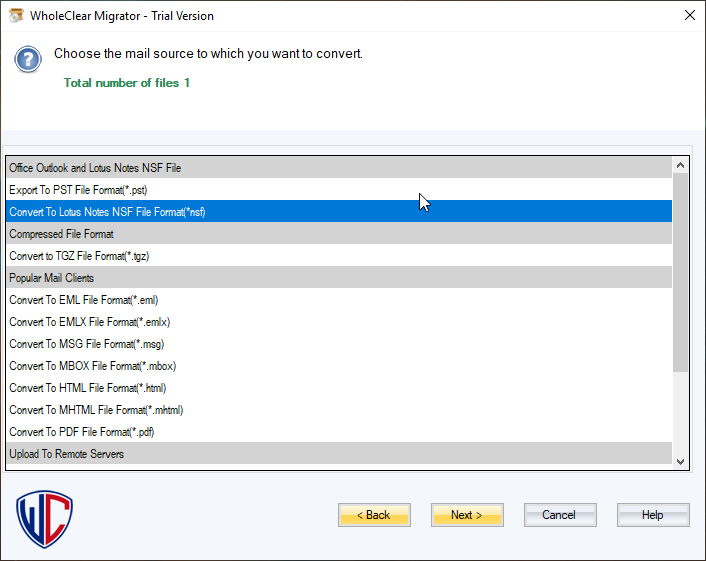This screenshot has height=561, width=706.
Task: Click Compressed File Format group header
Action: tap(339, 234)
